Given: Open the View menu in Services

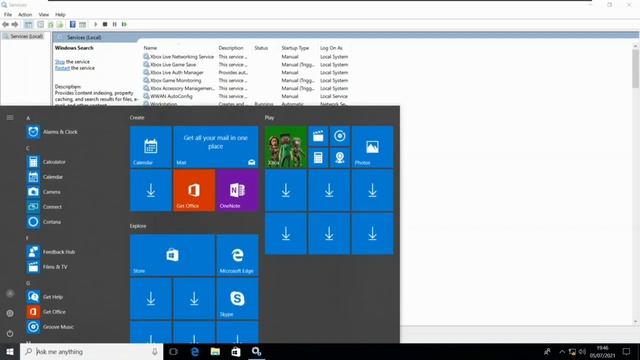Looking at the screenshot, I should [x=44, y=14].
